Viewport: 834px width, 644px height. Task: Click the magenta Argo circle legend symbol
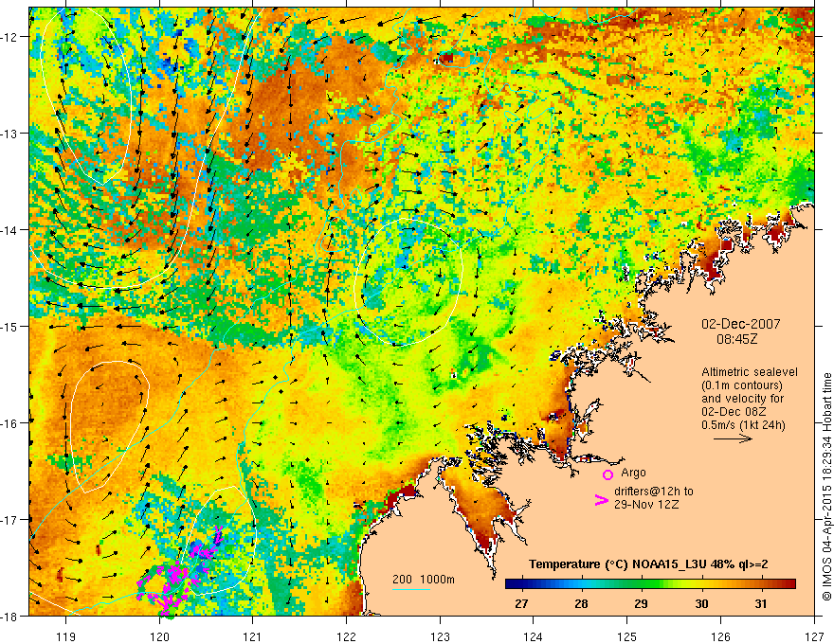607,474
